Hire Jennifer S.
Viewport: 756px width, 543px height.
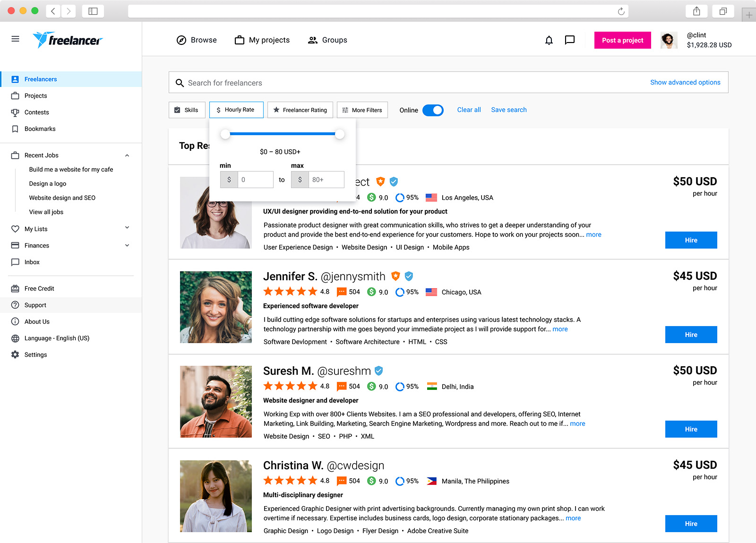point(691,335)
